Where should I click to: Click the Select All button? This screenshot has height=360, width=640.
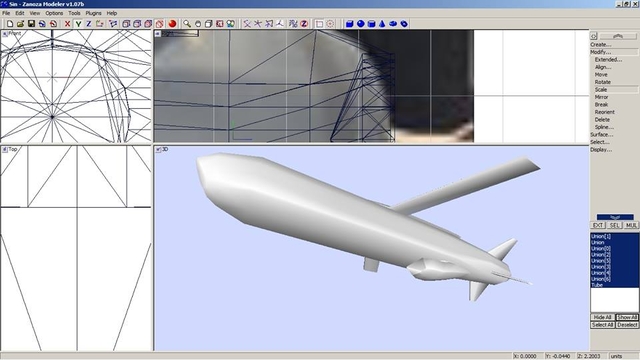(x=602, y=325)
